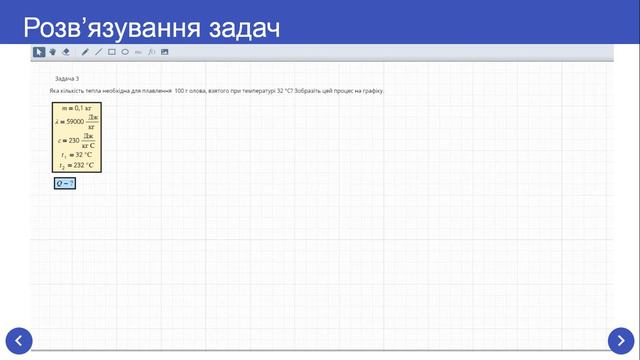Select the blue 'Q – ?' box
Screen dimensions: 640x360
65,184
